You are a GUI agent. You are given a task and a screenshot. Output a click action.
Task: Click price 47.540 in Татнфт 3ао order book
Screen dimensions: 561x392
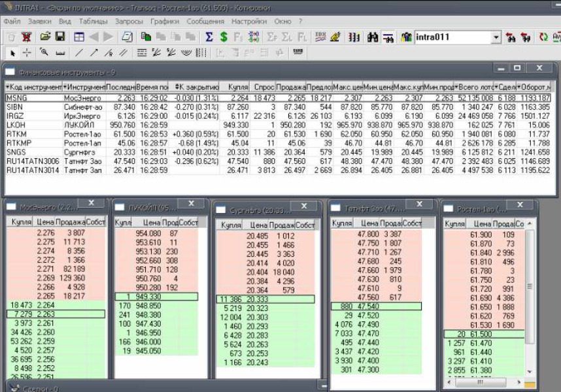pyautogui.click(x=369, y=306)
